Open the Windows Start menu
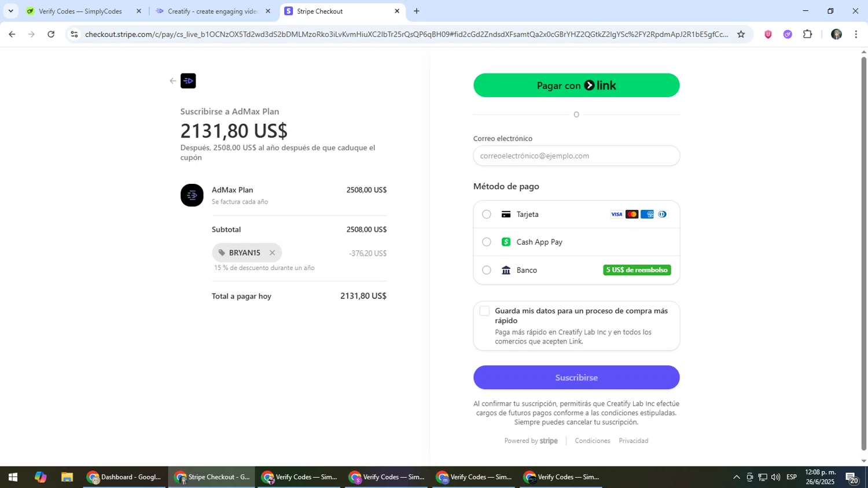The image size is (868, 488). click(x=13, y=477)
